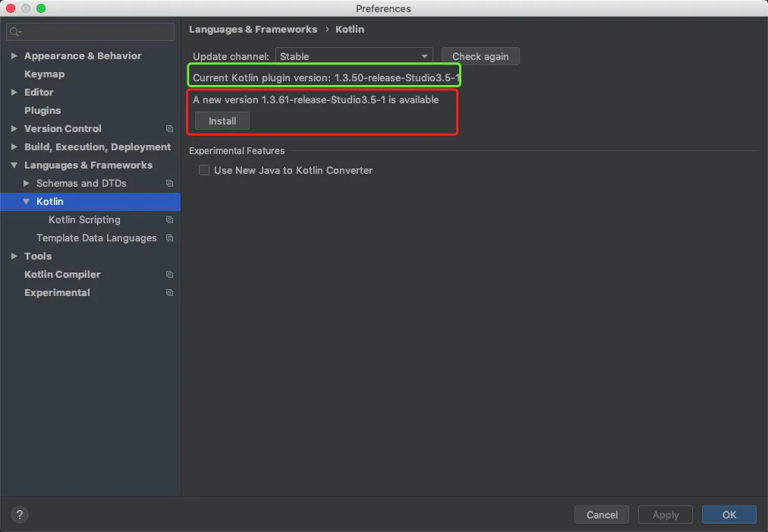Screen dimensions: 768x532
Task: Click Check again button
Action: coord(480,56)
